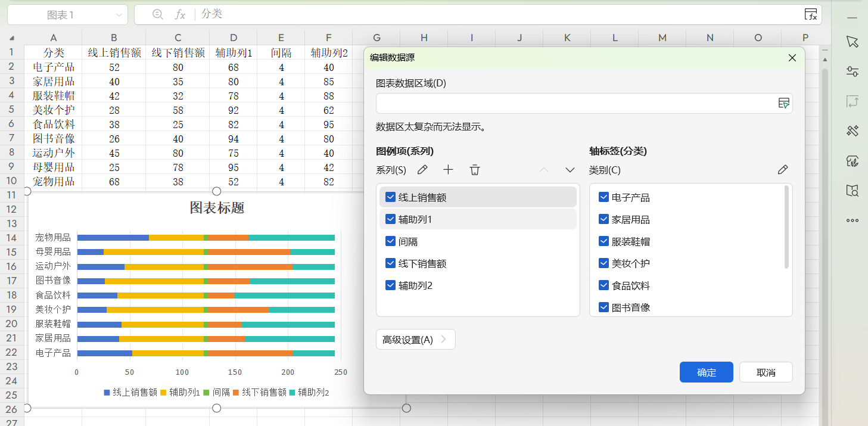
Task: Select the pointer tool in the right sidebar
Action: point(852,42)
